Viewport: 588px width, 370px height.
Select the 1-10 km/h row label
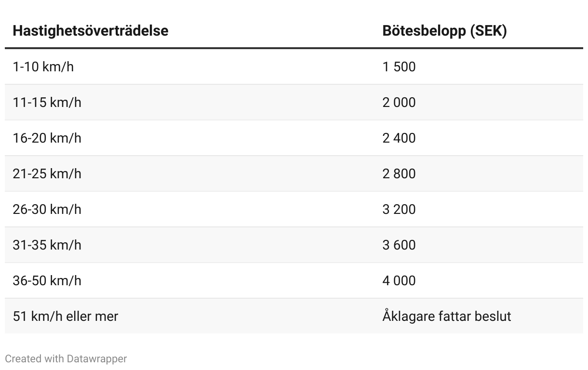click(43, 66)
